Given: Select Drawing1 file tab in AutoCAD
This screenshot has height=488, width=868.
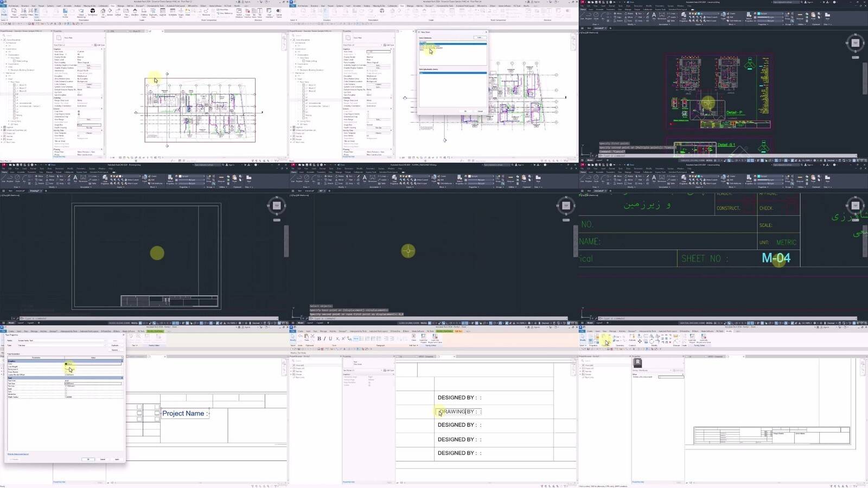Looking at the screenshot, I should (34, 191).
